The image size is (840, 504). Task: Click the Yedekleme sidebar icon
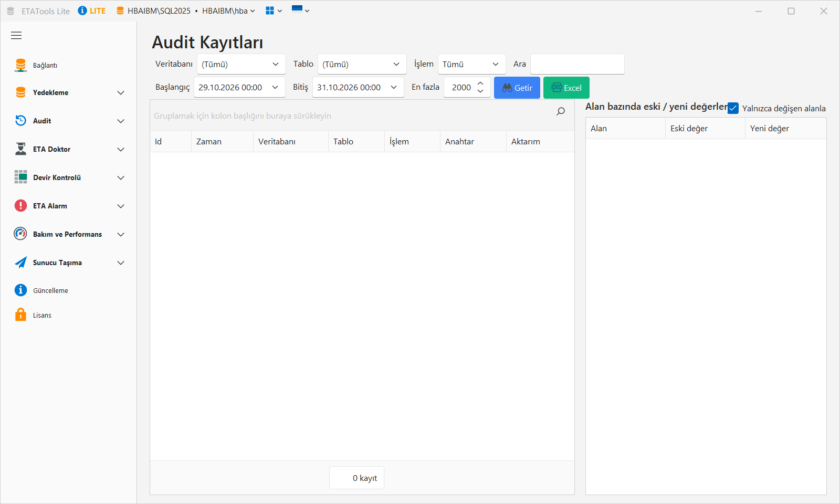(20, 92)
